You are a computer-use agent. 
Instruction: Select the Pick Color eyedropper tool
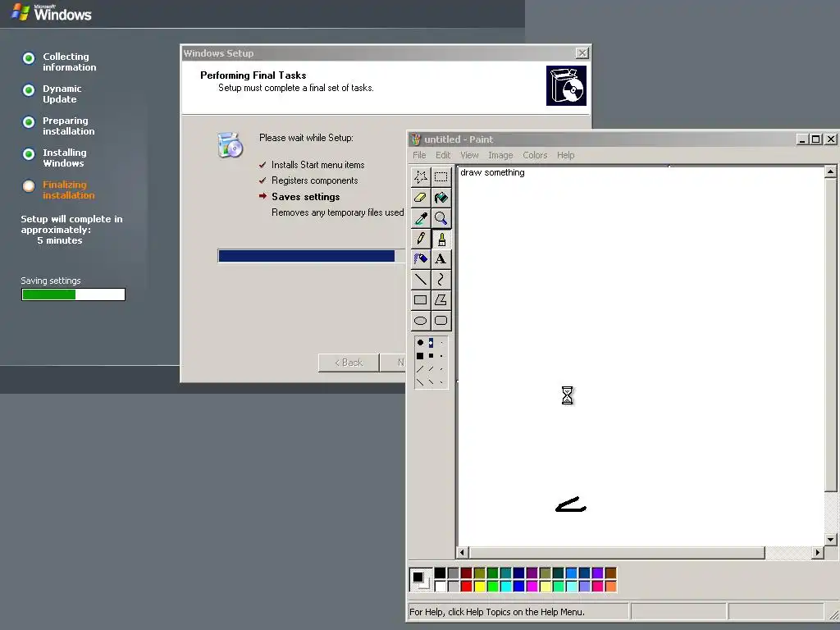421,218
